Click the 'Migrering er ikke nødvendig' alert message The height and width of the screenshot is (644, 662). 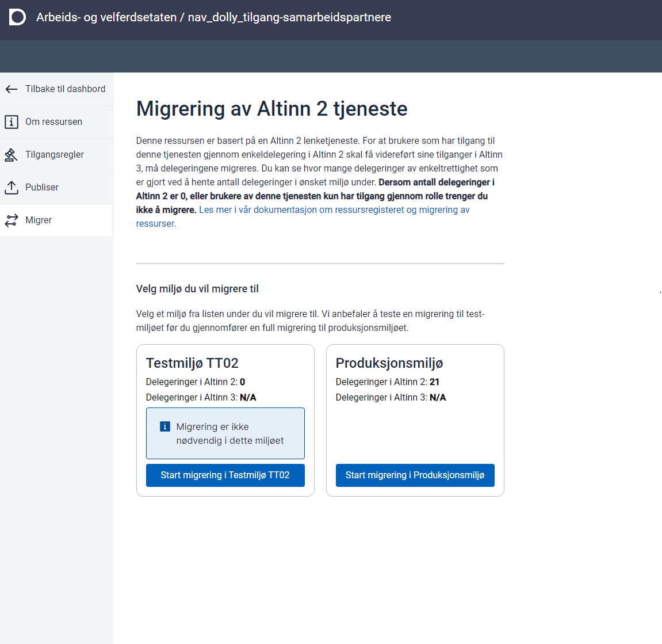[x=229, y=433]
